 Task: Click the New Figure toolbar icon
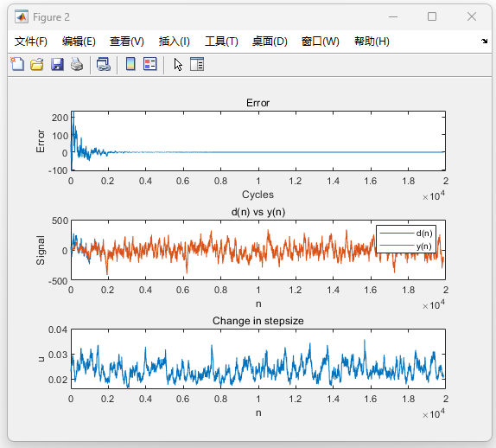click(17, 64)
